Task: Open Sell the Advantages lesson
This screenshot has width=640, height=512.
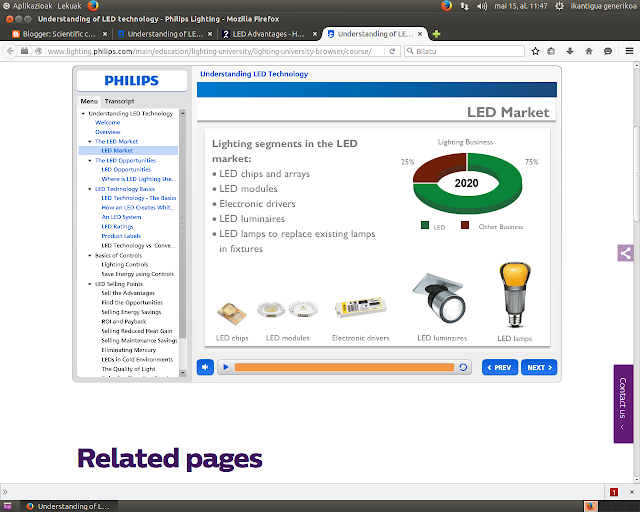Action: (x=128, y=293)
